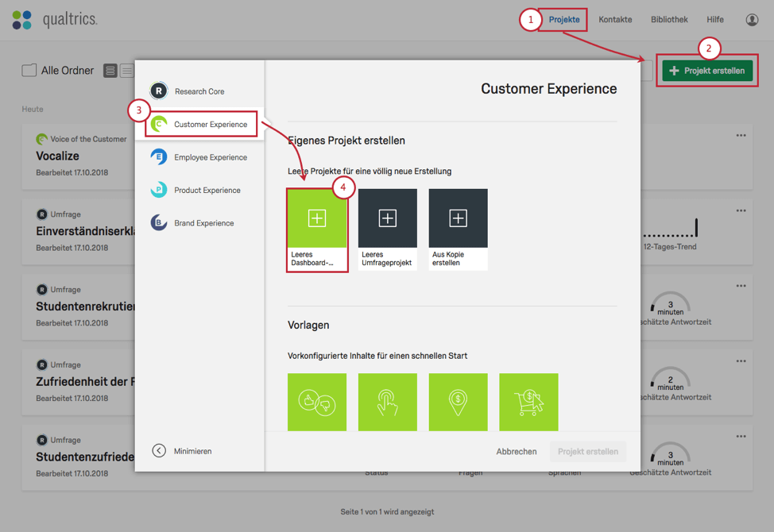This screenshot has width=774, height=532.
Task: Select Brand Experience category
Action: pyautogui.click(x=199, y=223)
